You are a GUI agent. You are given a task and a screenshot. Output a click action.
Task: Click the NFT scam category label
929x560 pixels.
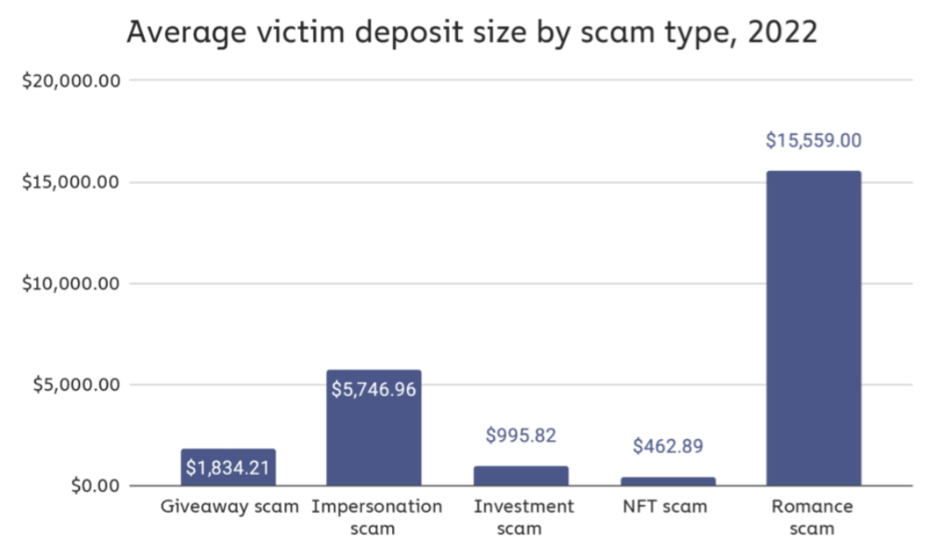point(665,507)
